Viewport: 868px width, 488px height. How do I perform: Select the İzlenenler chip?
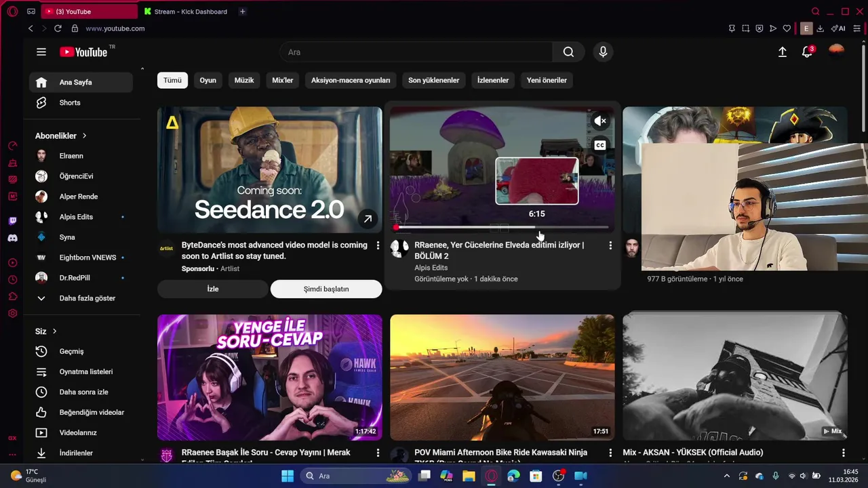click(x=493, y=80)
